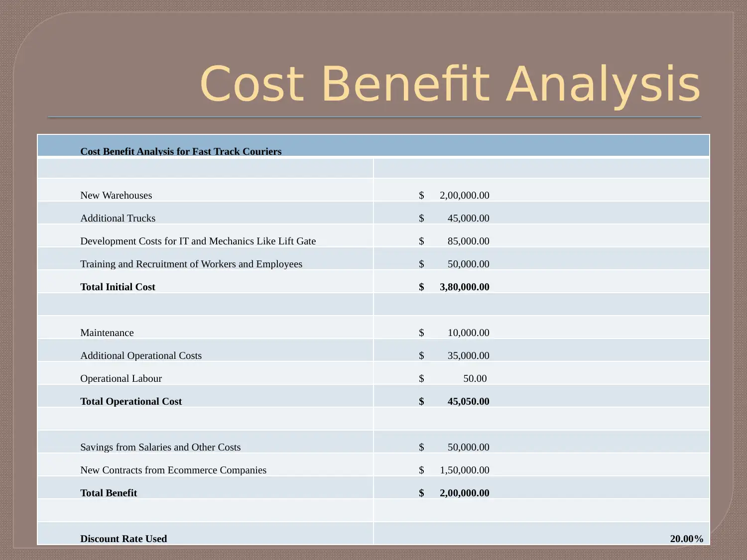Click the New Warehouses amount 2,00,000.00

465,195
